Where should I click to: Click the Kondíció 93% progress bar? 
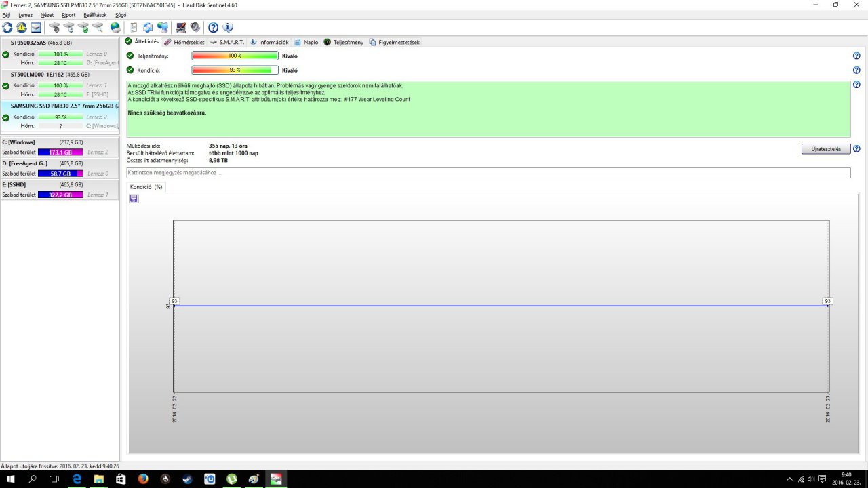(235, 70)
